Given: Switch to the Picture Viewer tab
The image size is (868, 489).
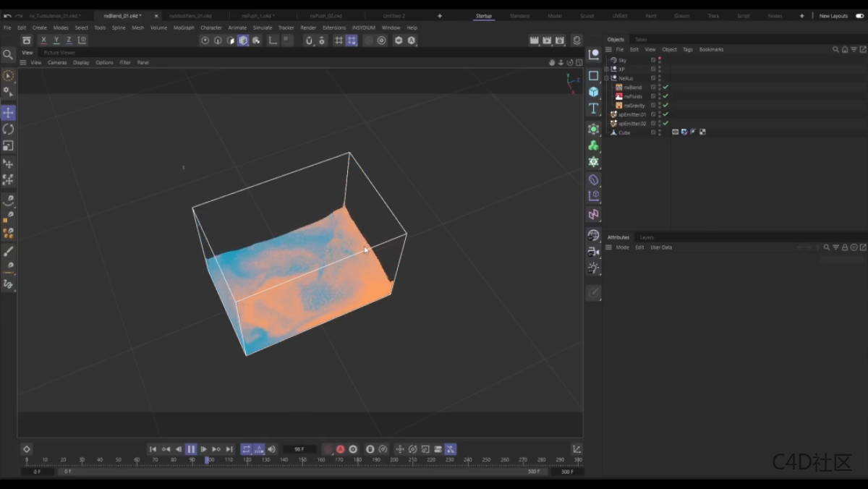Looking at the screenshot, I should click(59, 53).
